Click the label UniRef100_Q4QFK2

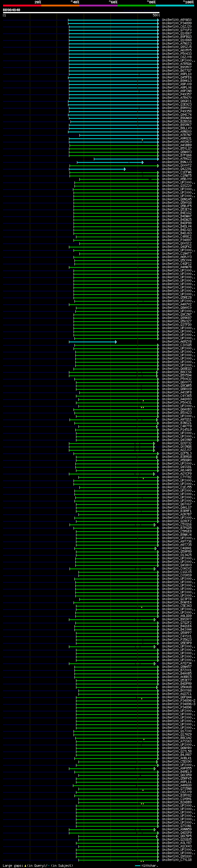pos(177,247)
